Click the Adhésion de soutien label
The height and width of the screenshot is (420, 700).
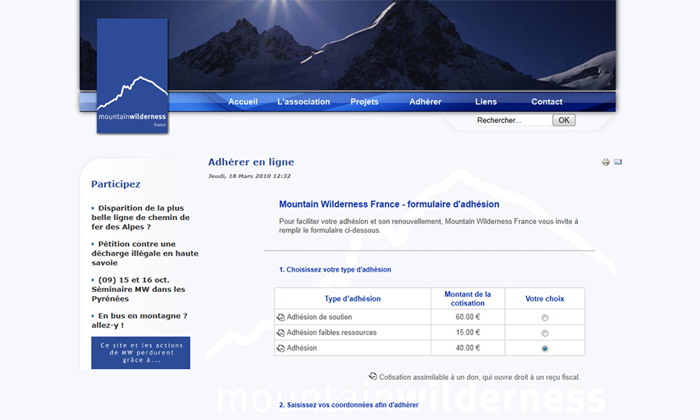(319, 317)
